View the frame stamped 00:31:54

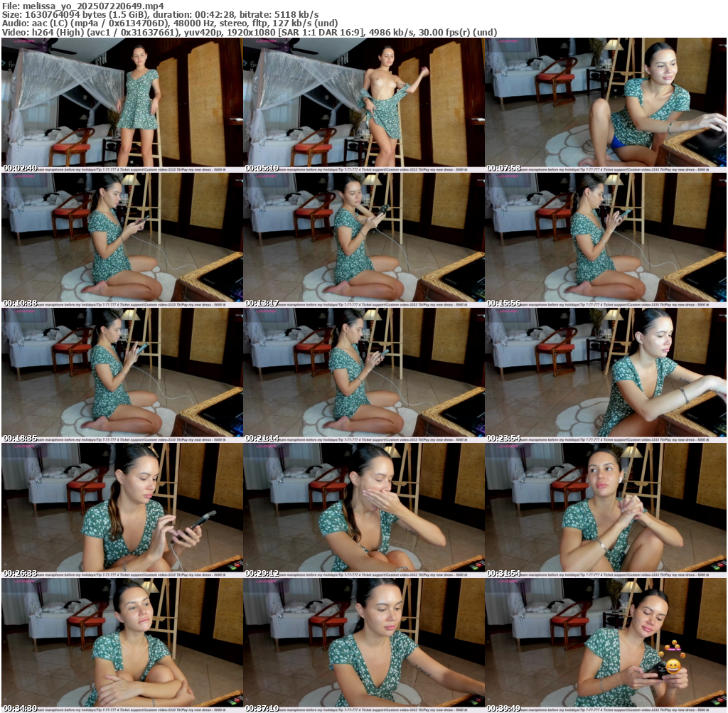click(x=606, y=510)
